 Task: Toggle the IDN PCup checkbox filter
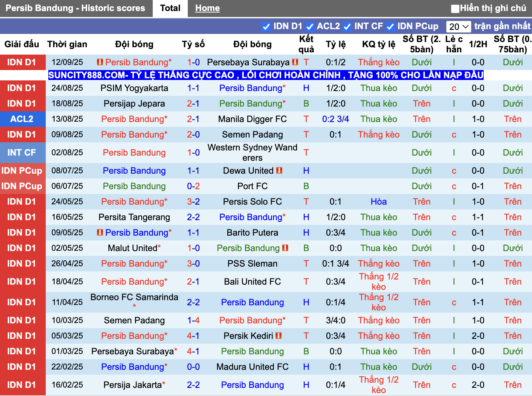390,27
